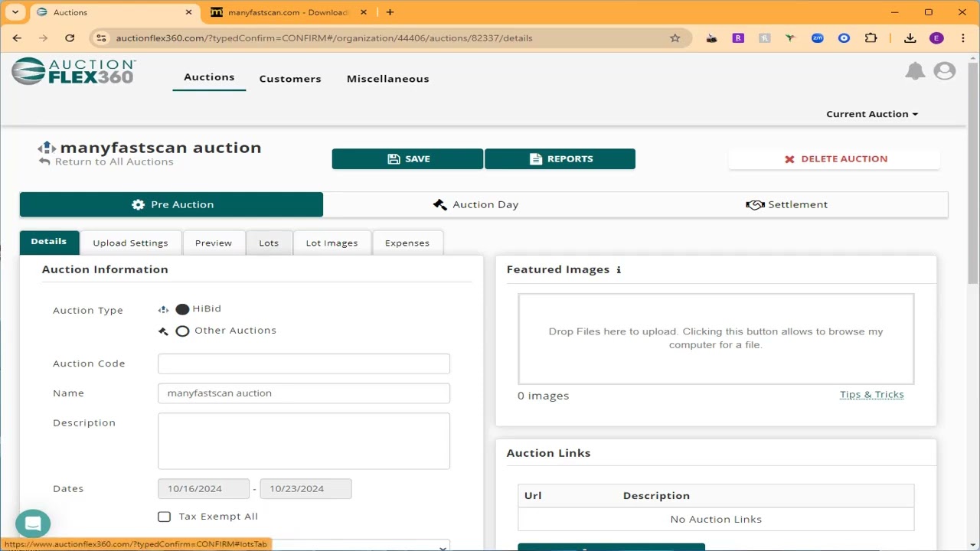The width and height of the screenshot is (980, 551).
Task: Switch to the Settlement stage tab
Action: [x=788, y=204]
